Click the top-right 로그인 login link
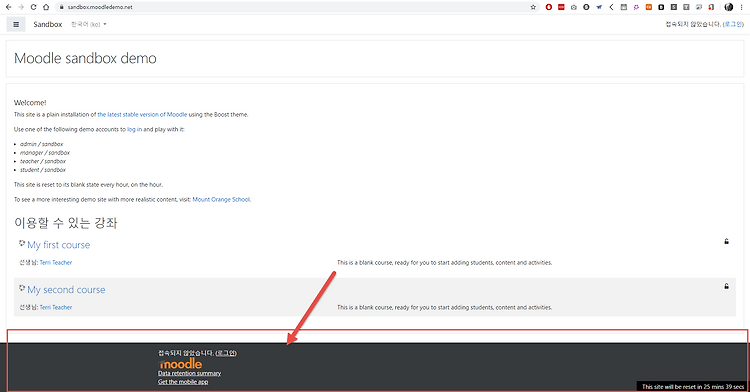The image size is (750, 392). (x=733, y=24)
